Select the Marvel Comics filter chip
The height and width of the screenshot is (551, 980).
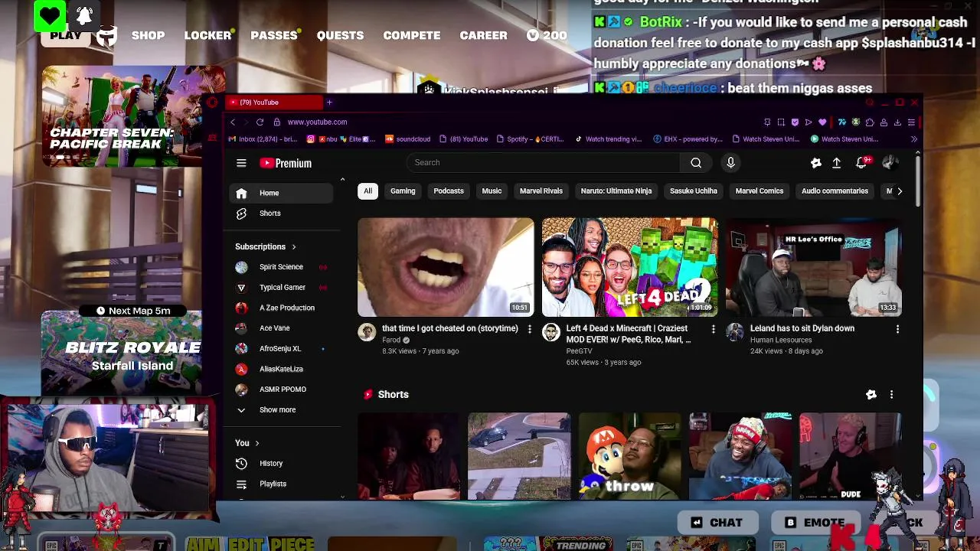(x=759, y=191)
